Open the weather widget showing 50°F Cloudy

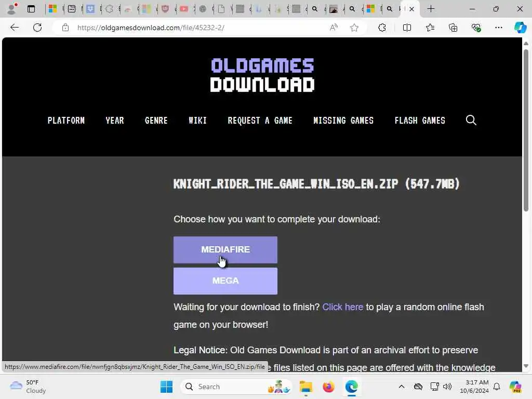click(x=28, y=387)
